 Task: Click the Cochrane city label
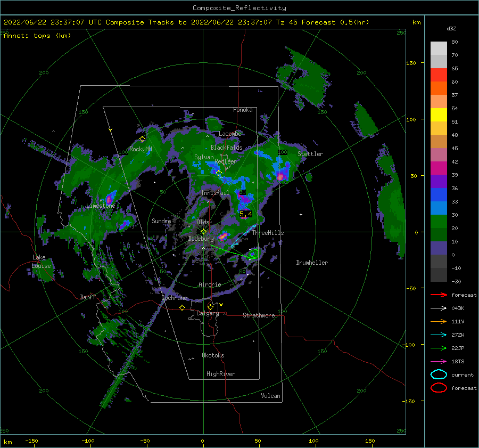tap(174, 298)
